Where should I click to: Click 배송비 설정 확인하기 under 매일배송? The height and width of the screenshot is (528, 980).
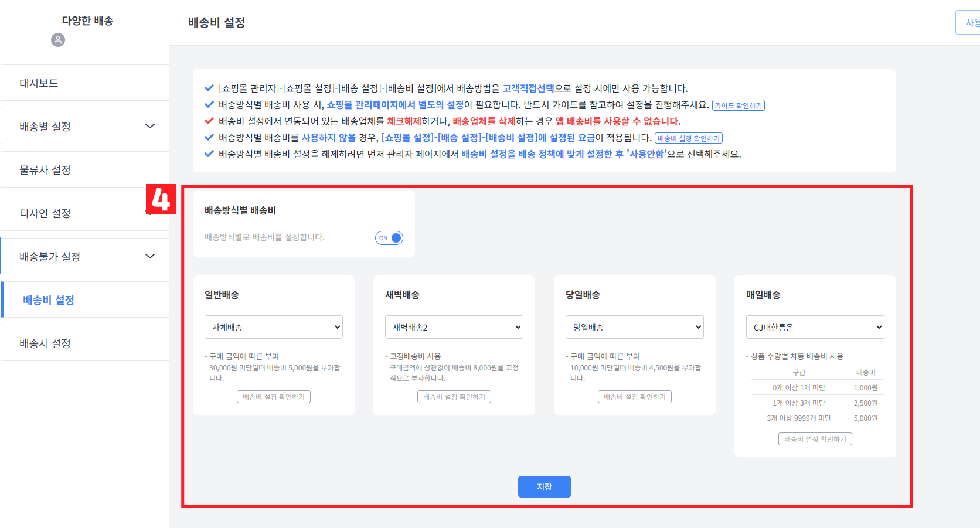(815, 438)
